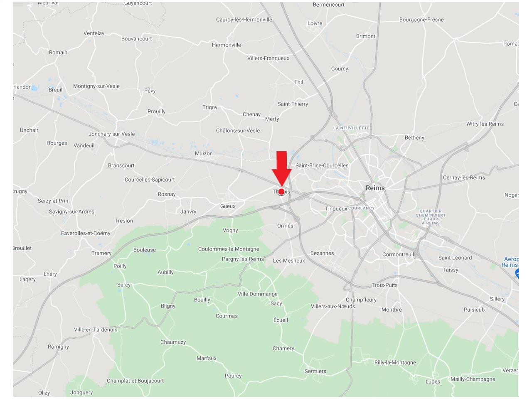Click the Champfleury village label
The width and height of the screenshot is (532, 399).
[x=361, y=300]
